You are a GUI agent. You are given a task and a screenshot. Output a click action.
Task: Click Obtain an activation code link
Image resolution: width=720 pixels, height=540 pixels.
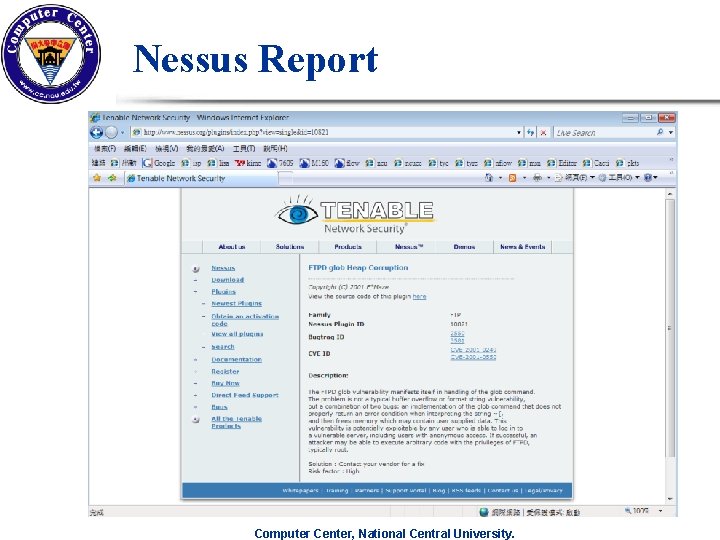[x=245, y=320]
